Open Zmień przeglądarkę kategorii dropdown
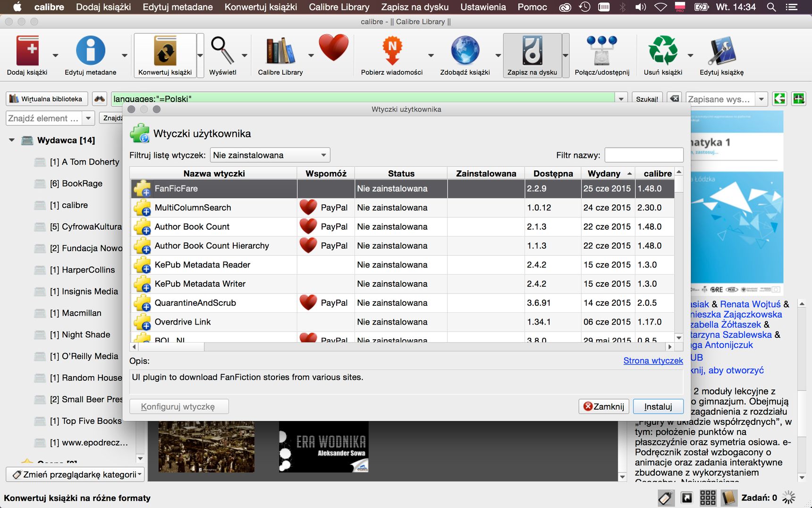This screenshot has width=812, height=508. click(75, 474)
